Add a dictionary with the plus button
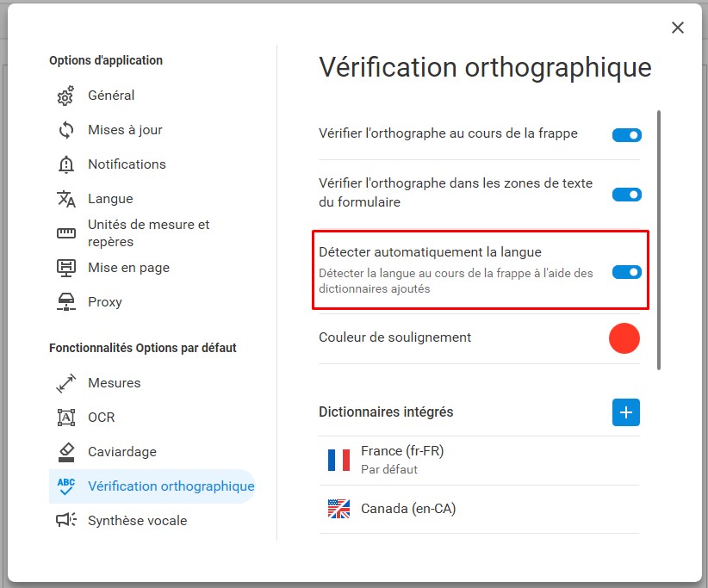 pyautogui.click(x=626, y=412)
